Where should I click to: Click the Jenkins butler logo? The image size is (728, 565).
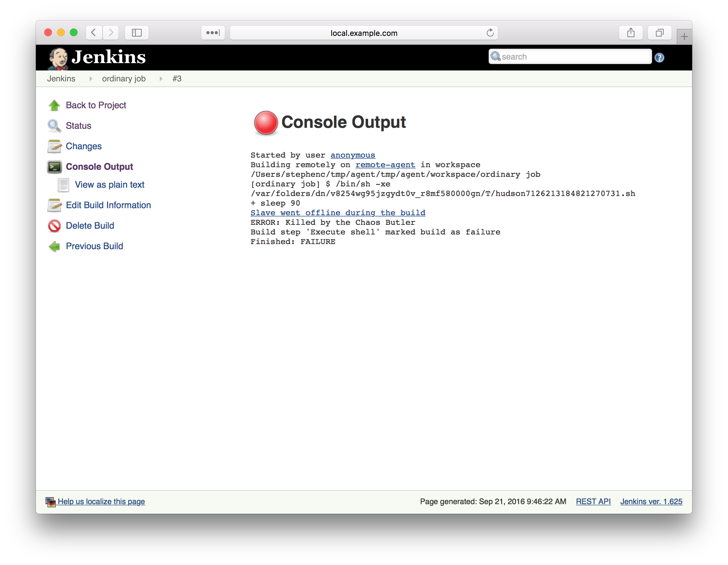(x=58, y=58)
